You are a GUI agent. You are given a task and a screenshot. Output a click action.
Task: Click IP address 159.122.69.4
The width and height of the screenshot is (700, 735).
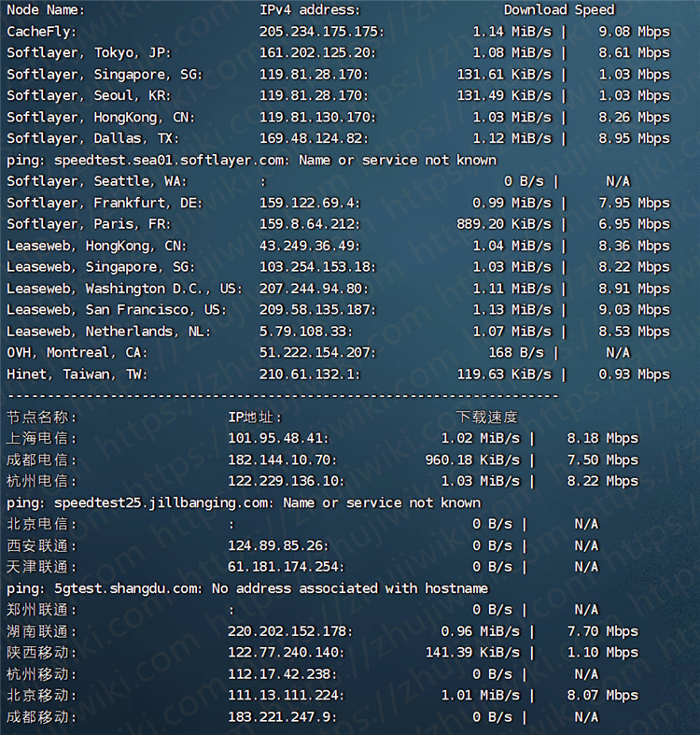pyautogui.click(x=310, y=203)
